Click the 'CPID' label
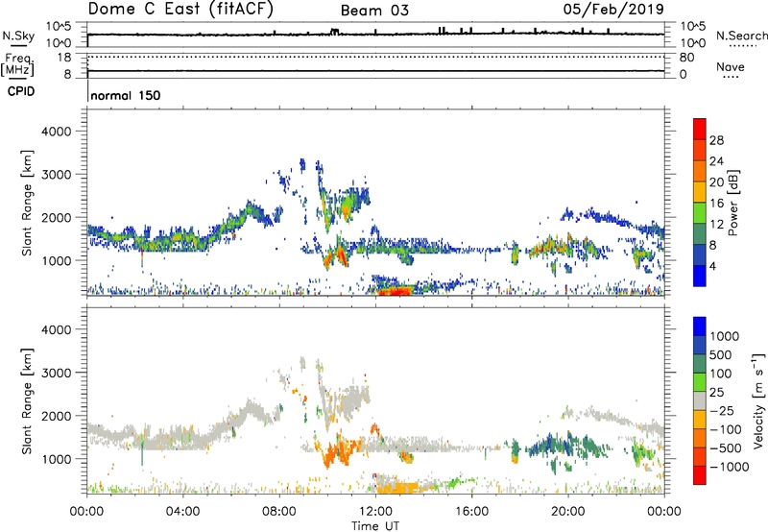The image size is (768, 532). point(21,91)
